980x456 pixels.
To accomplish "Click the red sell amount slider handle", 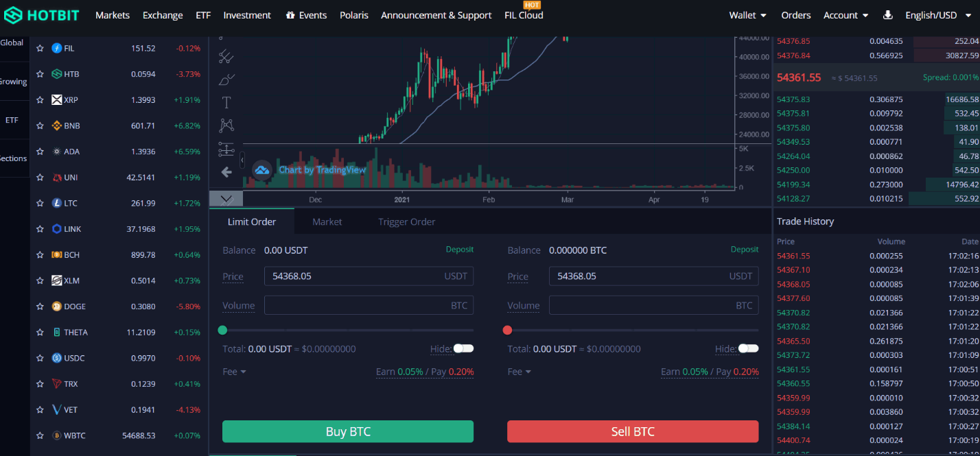I will pyautogui.click(x=507, y=330).
